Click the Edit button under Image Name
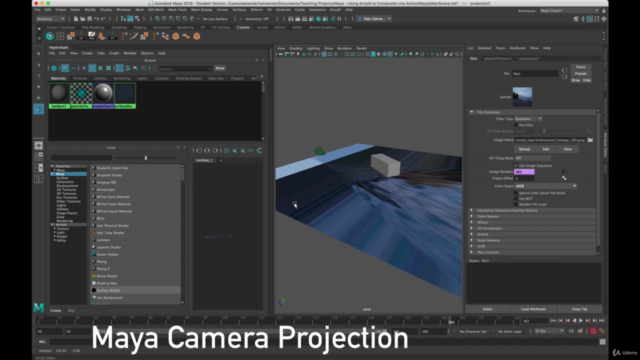The width and height of the screenshot is (640, 360). pyautogui.click(x=546, y=149)
